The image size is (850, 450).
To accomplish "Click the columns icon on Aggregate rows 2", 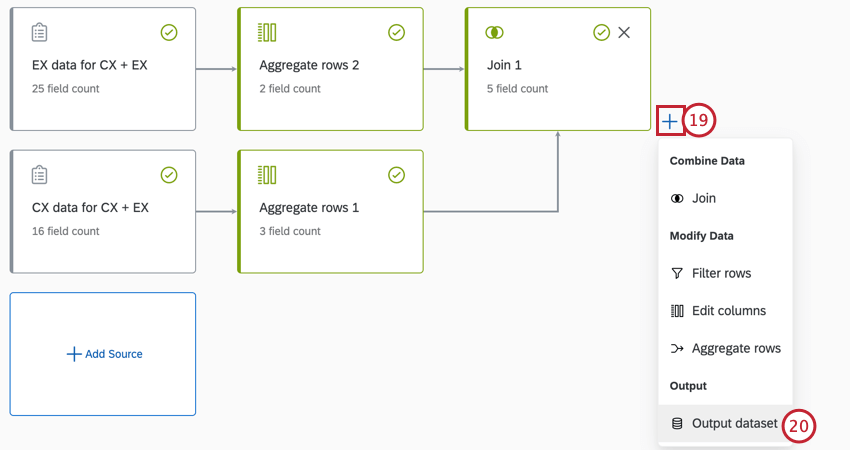I will (x=267, y=33).
